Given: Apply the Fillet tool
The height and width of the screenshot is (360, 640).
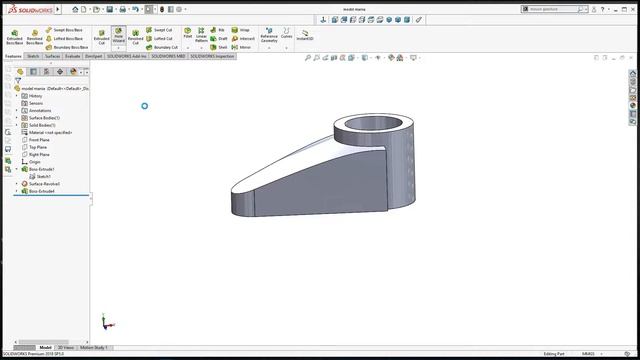Looking at the screenshot, I should click(188, 33).
